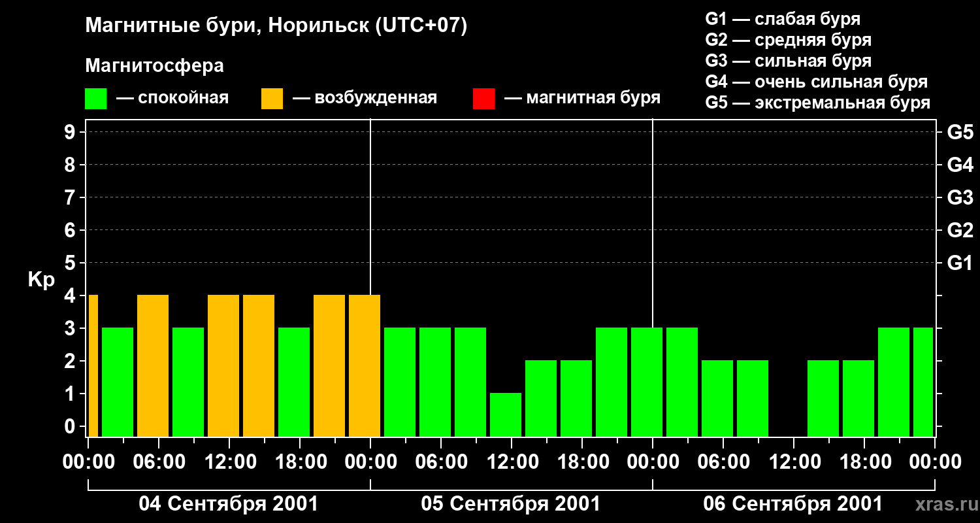The height and width of the screenshot is (523, 980).
Task: Click the right-axis 'G4' tick label
Action: [960, 165]
